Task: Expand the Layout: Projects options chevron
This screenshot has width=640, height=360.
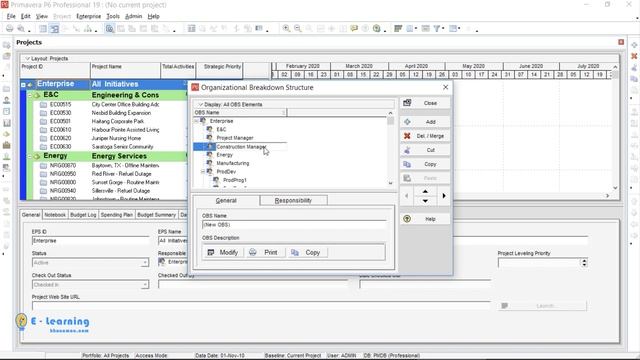Action: (x=27, y=58)
